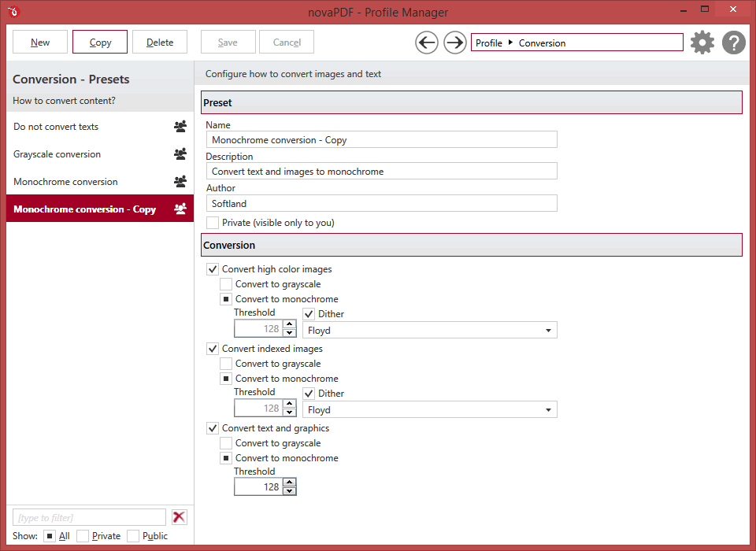Toggle Private (visible only to you) checkbox

tap(212, 223)
